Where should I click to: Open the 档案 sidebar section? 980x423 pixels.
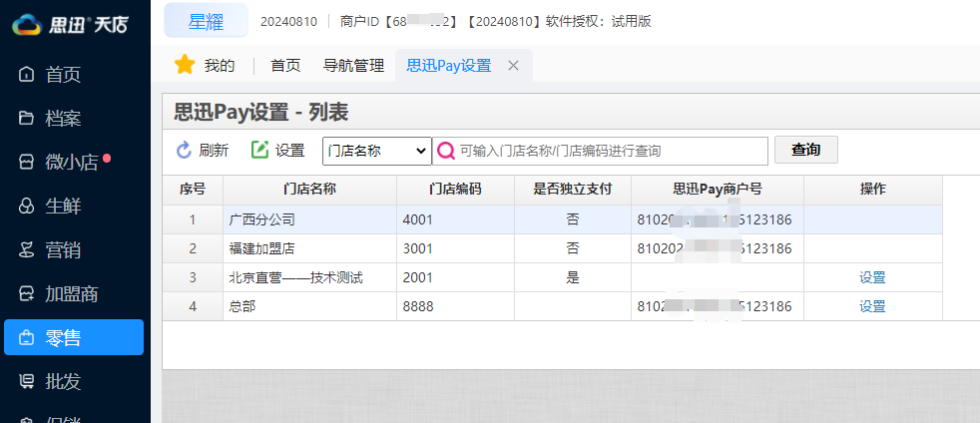[74, 118]
